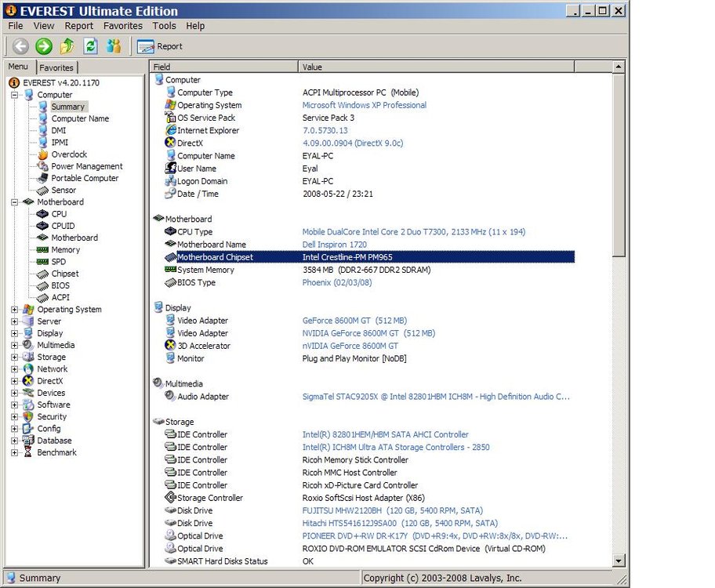Click the Audio Adapter speaker icon
This screenshot has width=715, height=588.
point(171,396)
